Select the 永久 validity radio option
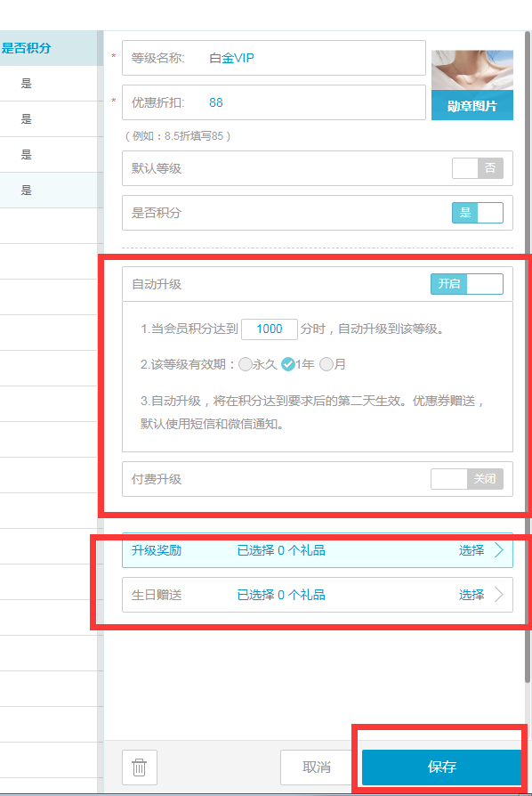The image size is (532, 796). click(x=246, y=364)
